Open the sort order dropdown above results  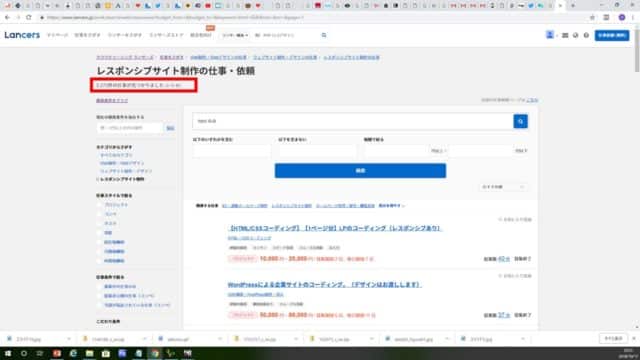(x=503, y=187)
